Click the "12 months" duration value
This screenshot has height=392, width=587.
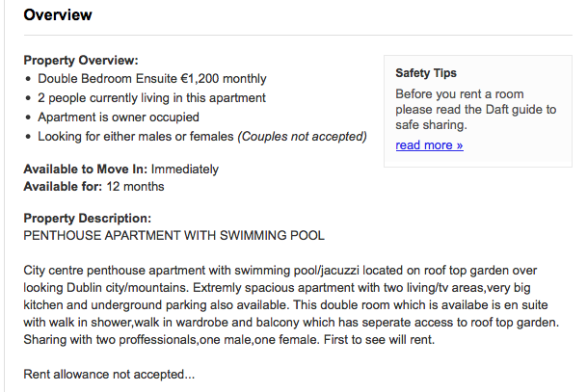pyautogui.click(x=135, y=187)
